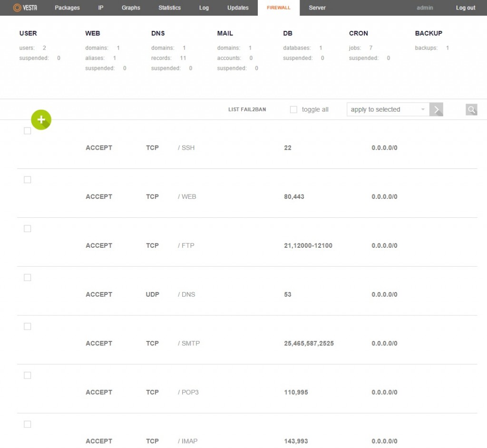The image size is (487, 448).
Task: Click the search magnifier icon
Action: [471, 109]
